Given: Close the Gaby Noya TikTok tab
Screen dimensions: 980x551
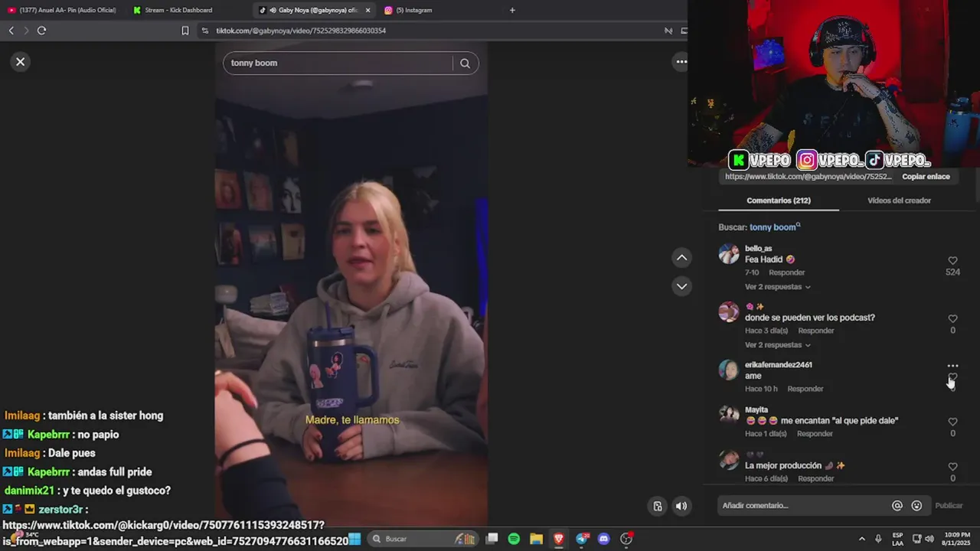Looking at the screenshot, I should (x=367, y=10).
